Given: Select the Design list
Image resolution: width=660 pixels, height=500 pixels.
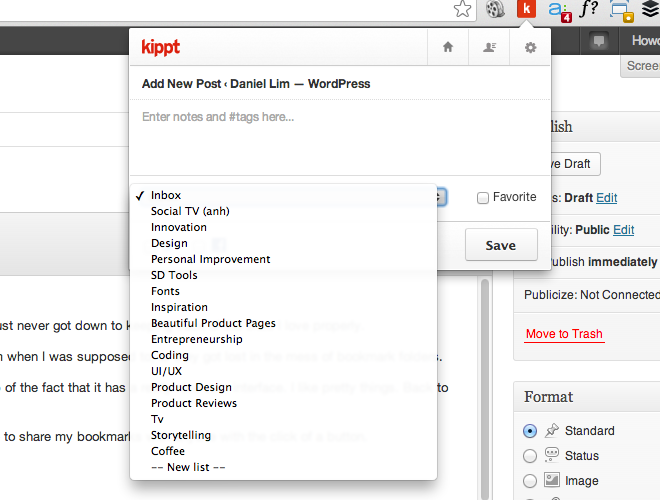Looking at the screenshot, I should (283, 243).
